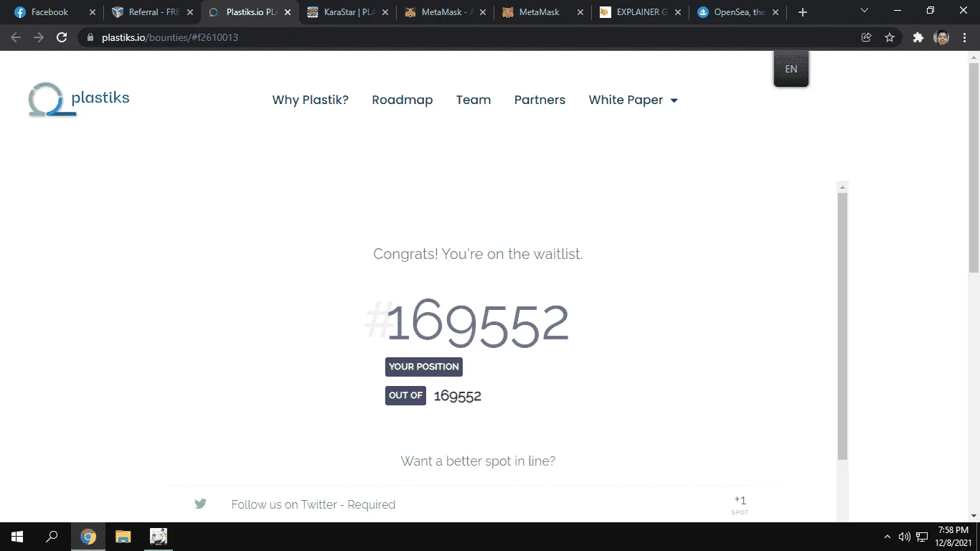Viewport: 980px width, 551px height.
Task: Click the address bar URL
Action: point(169,37)
